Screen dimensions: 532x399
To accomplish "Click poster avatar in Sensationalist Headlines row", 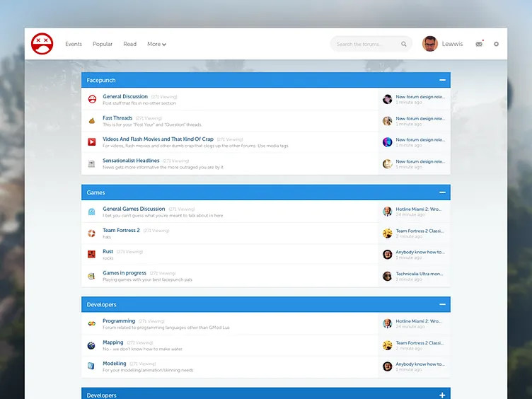I will point(388,164).
